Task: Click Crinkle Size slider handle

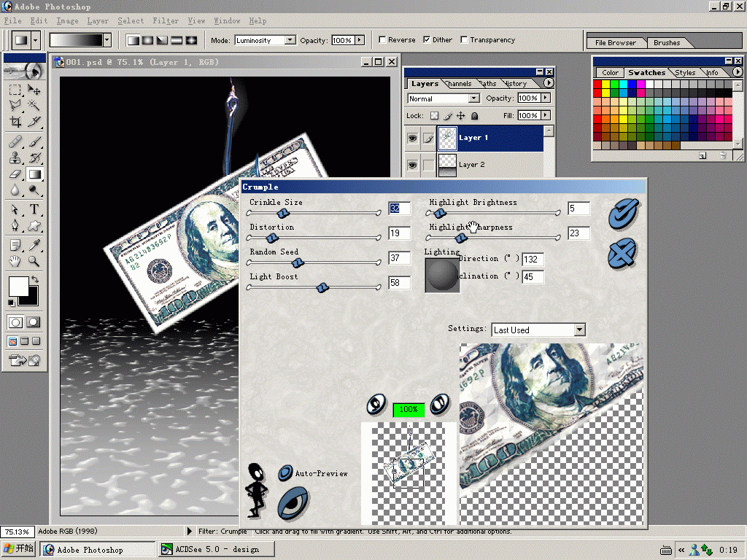Action: tap(283, 213)
